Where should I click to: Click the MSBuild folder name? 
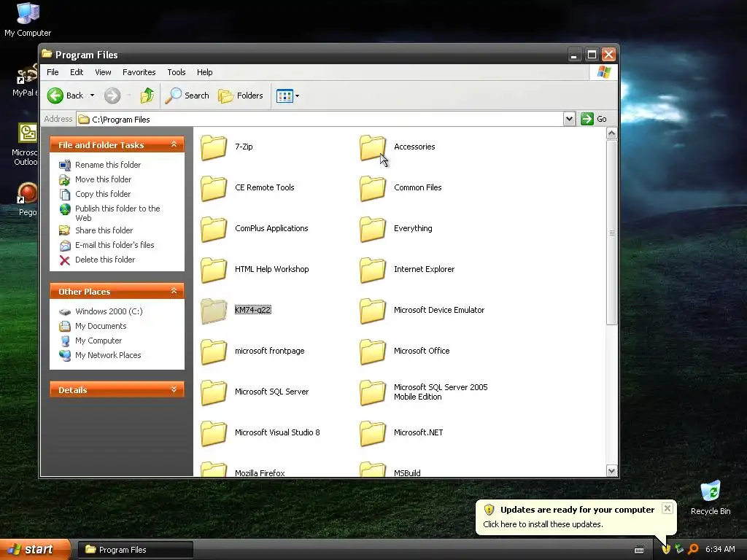point(407,472)
